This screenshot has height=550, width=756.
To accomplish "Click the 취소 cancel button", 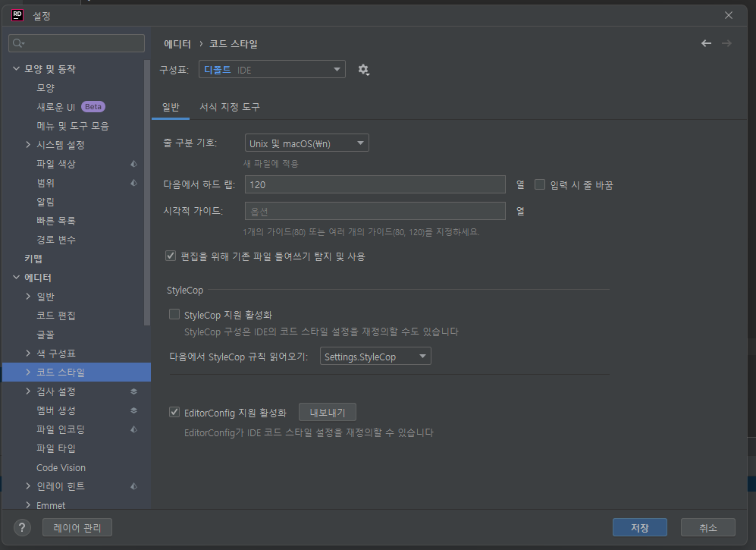I will point(707,527).
